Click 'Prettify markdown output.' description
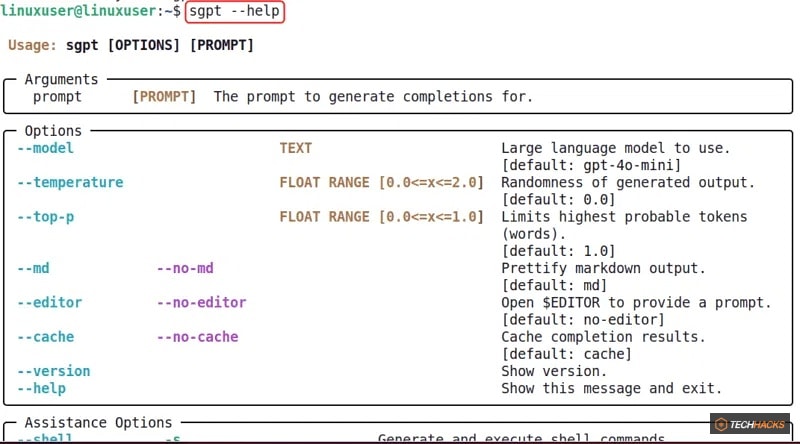 click(x=604, y=268)
